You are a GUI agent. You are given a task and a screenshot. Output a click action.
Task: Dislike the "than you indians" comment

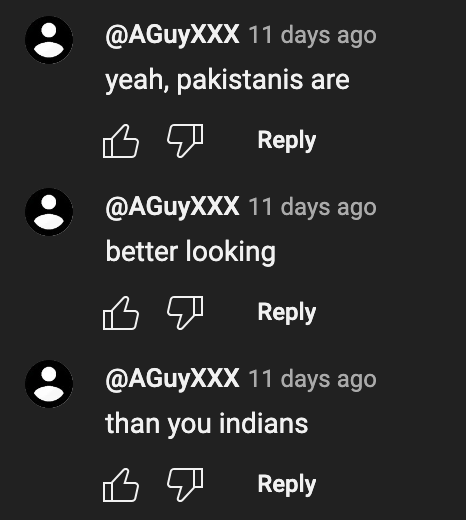185,485
